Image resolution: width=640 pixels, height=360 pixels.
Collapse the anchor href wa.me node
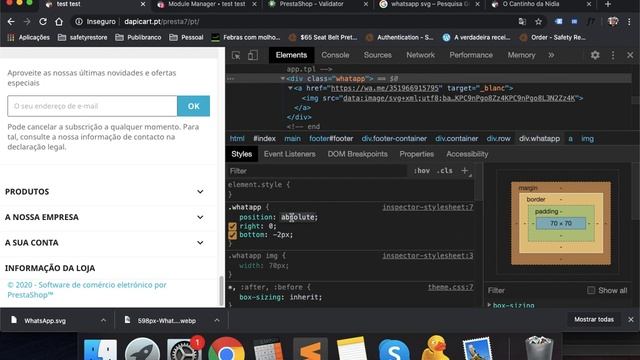(x=290, y=88)
